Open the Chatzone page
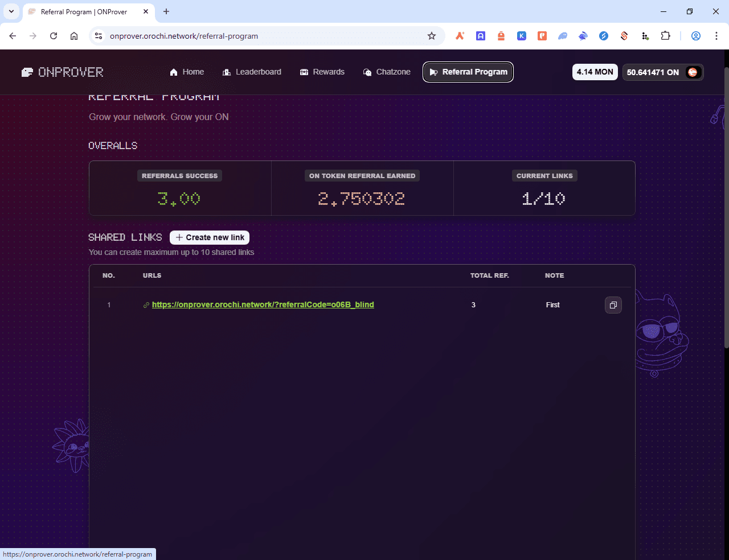The height and width of the screenshot is (560, 729). tap(387, 72)
